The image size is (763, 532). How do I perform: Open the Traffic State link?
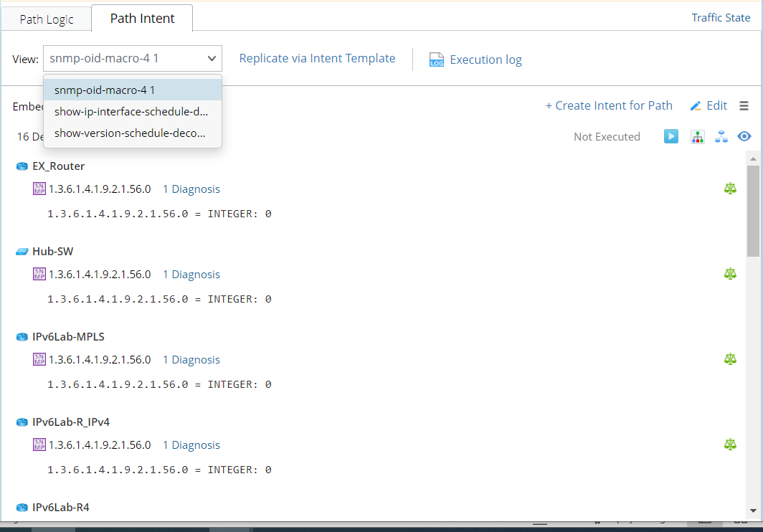click(721, 18)
